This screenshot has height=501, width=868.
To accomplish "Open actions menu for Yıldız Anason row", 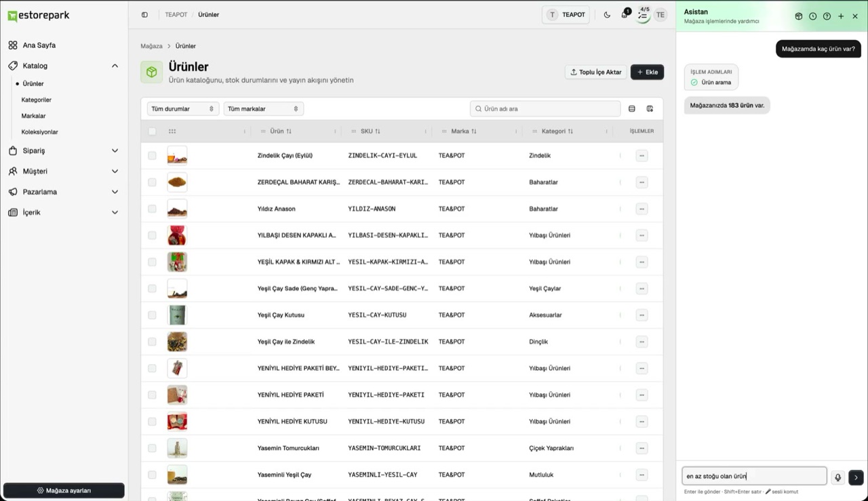I will pyautogui.click(x=642, y=209).
